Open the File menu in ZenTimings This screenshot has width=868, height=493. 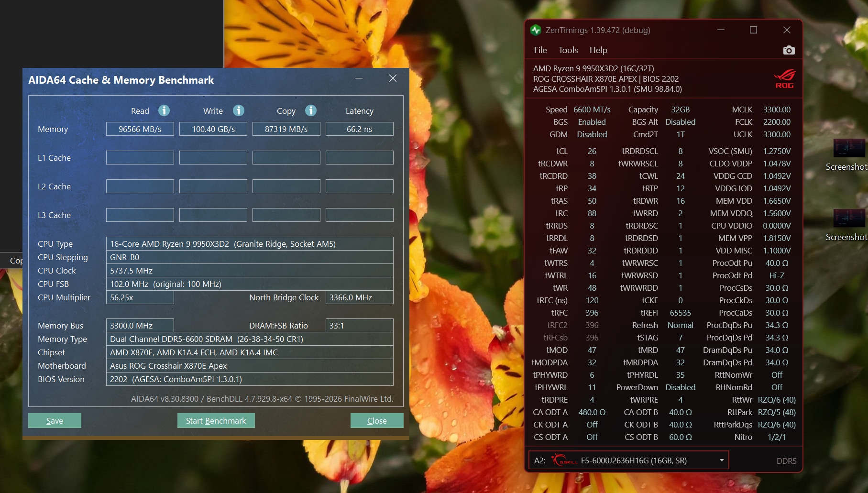click(540, 50)
